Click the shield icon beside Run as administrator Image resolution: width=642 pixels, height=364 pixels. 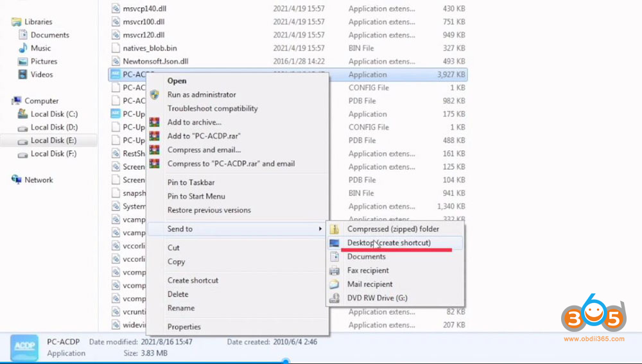[x=154, y=95]
